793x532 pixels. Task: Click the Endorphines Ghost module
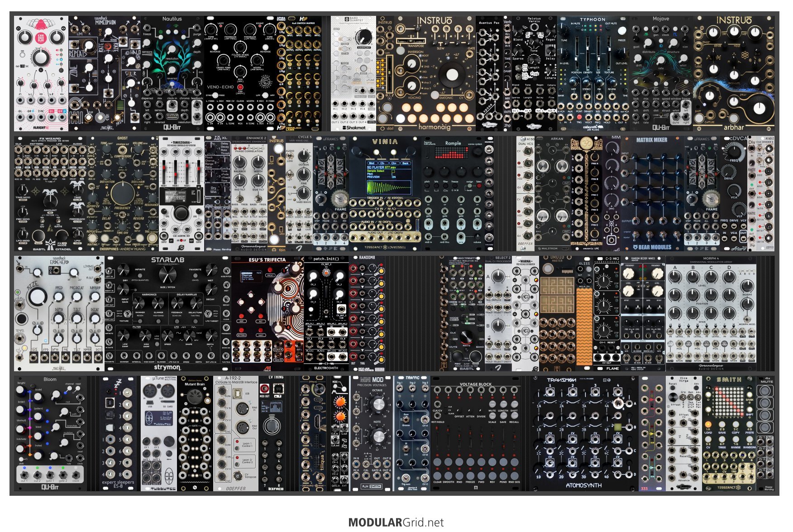123,193
